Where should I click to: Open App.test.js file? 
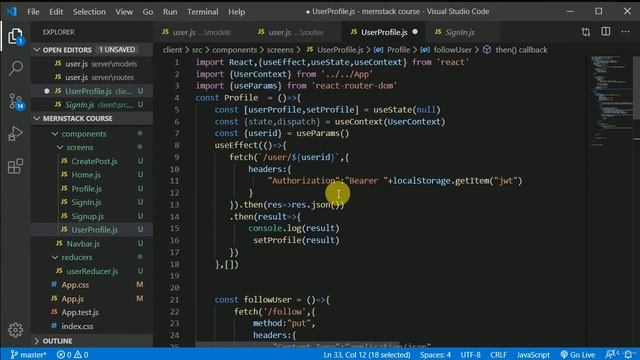coord(92,312)
